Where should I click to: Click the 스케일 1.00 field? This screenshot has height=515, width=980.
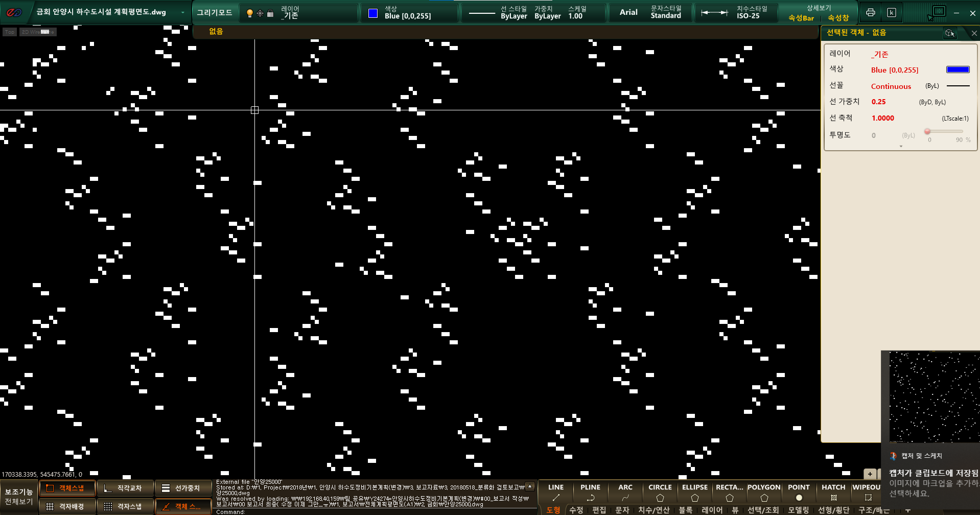coord(577,13)
